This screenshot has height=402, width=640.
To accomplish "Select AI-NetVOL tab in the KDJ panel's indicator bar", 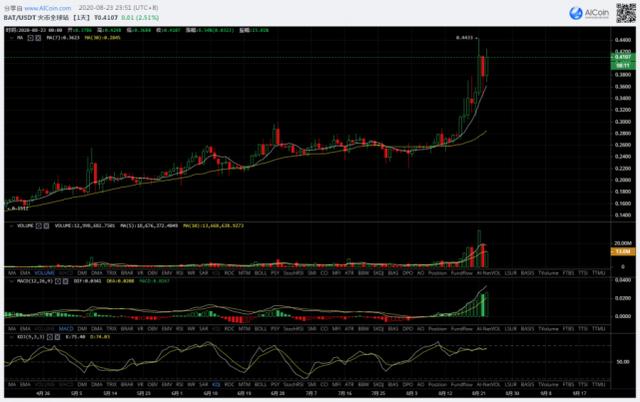I will (x=489, y=385).
